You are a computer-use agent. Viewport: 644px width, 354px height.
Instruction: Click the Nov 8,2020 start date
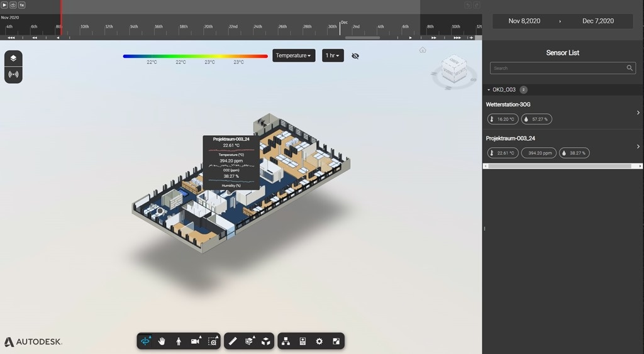pos(525,21)
